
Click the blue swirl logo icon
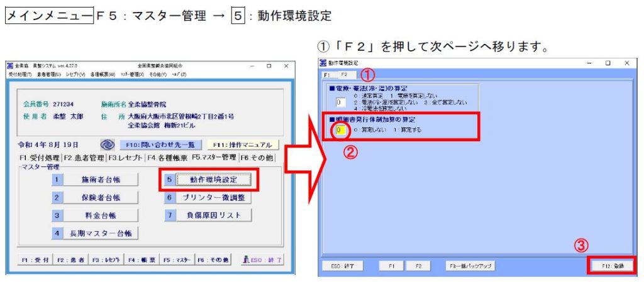pos(108,144)
